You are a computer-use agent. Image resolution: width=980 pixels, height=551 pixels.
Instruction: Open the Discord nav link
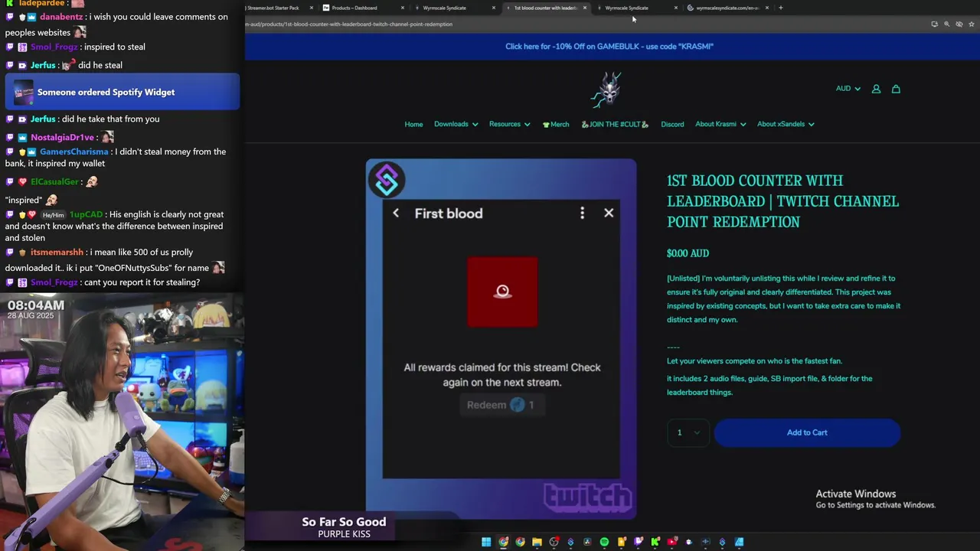pyautogui.click(x=672, y=124)
